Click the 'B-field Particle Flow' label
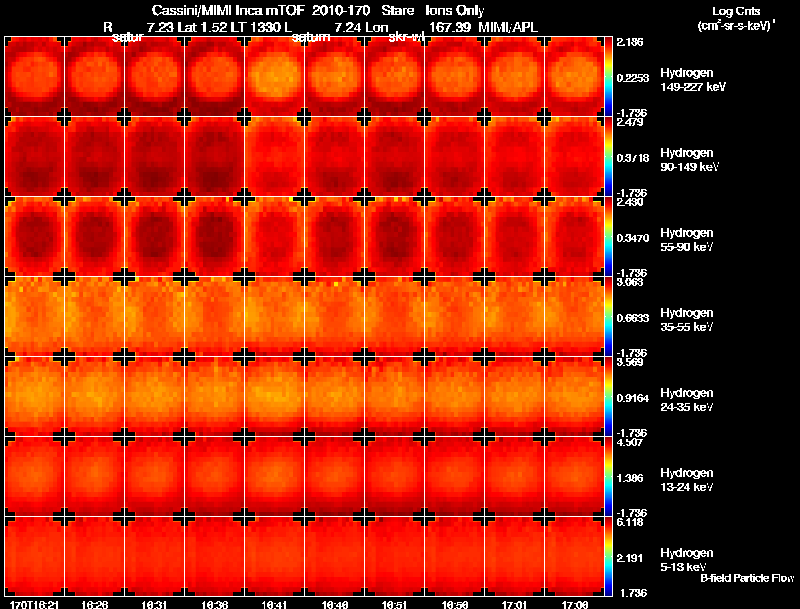800x609 pixels. [747, 578]
